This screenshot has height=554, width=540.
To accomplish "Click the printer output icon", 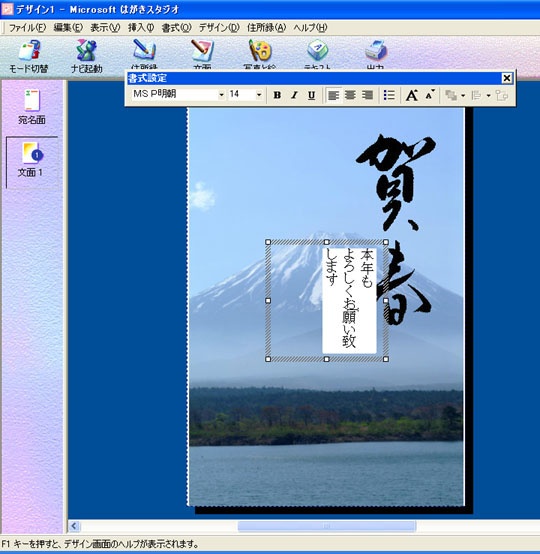I will coord(376,51).
